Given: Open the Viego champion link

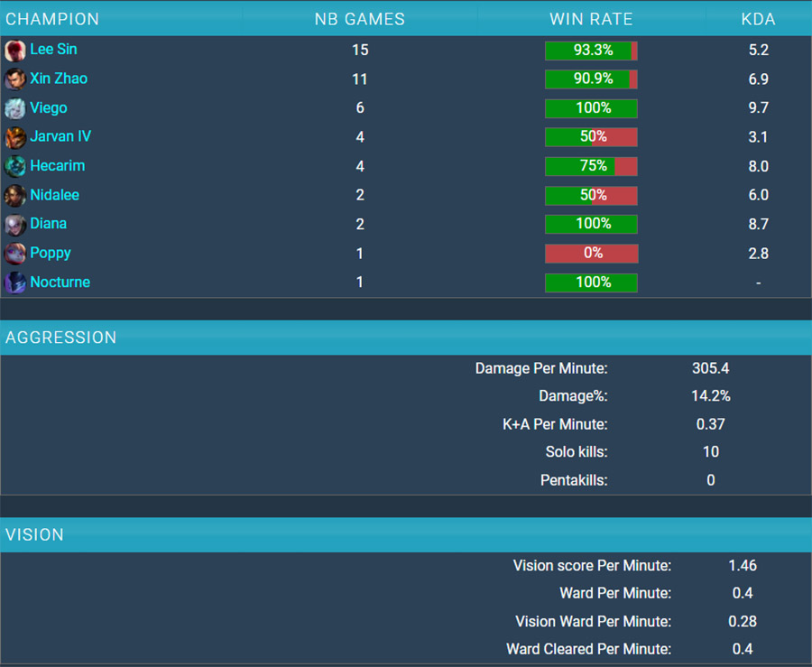Looking at the screenshot, I should (49, 107).
